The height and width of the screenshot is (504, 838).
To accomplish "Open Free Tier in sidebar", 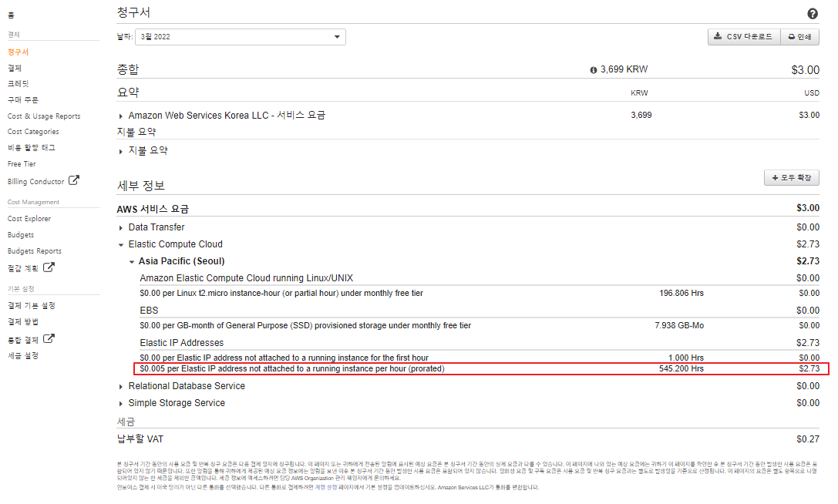I will pyautogui.click(x=22, y=164).
